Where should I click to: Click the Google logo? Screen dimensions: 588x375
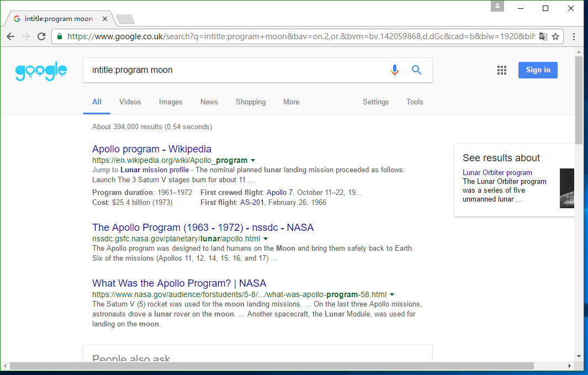point(41,71)
